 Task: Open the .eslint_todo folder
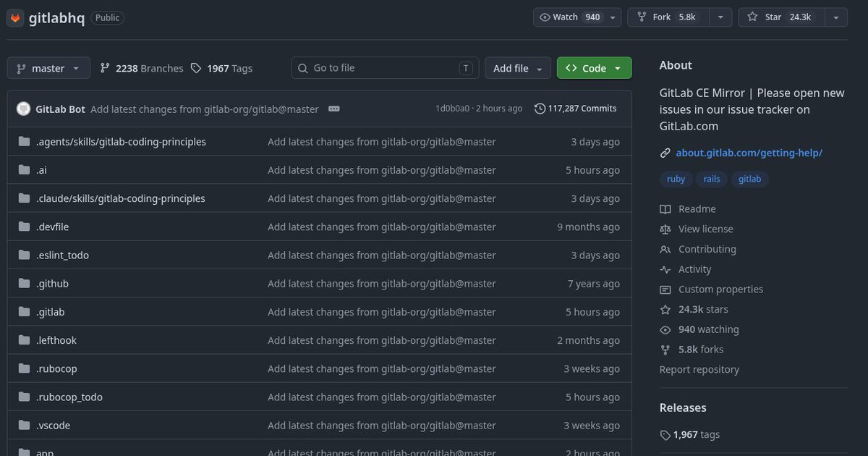pos(62,255)
